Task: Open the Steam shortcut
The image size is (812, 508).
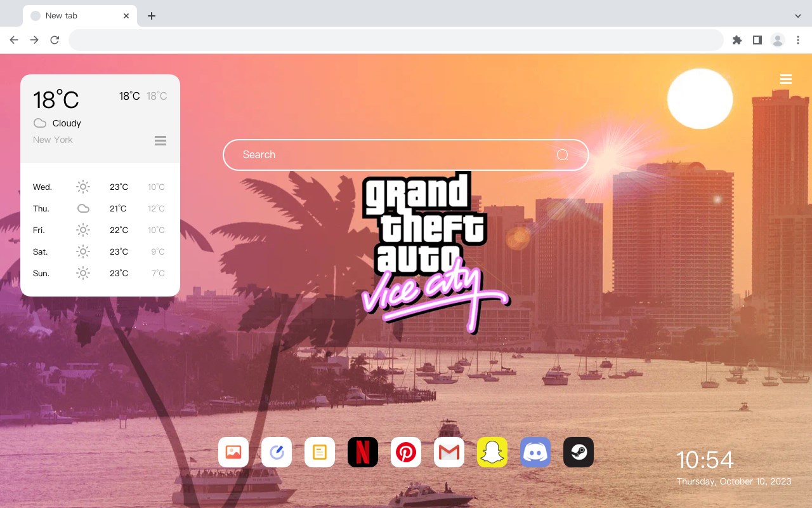Action: coord(579,452)
